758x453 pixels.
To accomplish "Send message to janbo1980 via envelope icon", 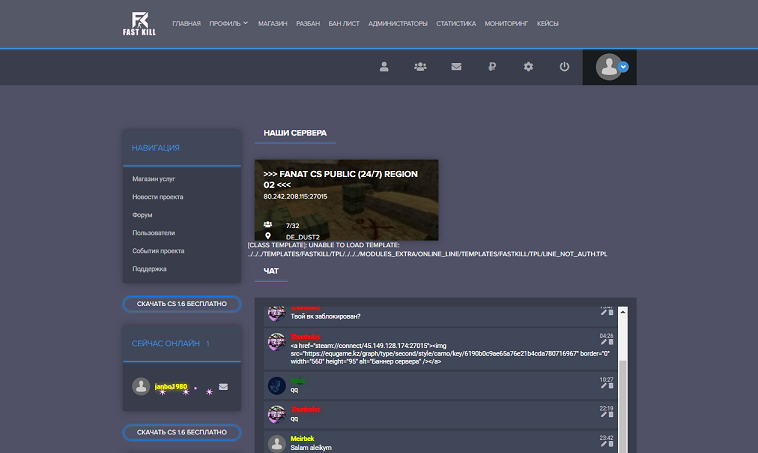I will [x=223, y=386].
